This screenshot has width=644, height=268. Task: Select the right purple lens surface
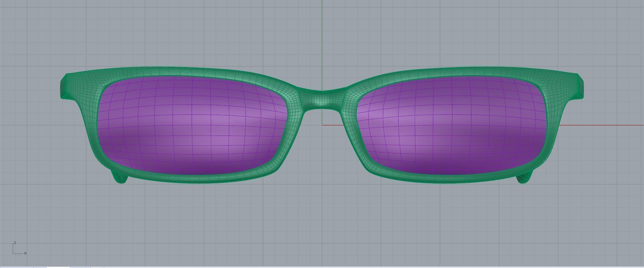coord(452,126)
